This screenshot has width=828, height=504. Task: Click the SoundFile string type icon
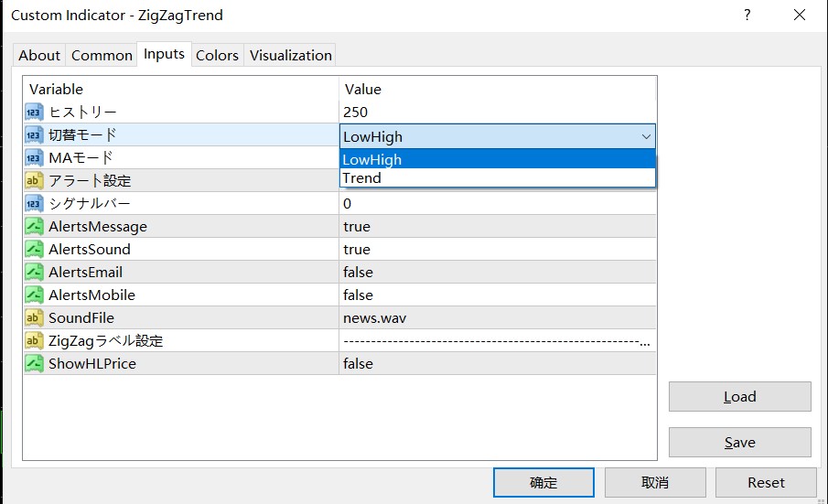coord(34,317)
